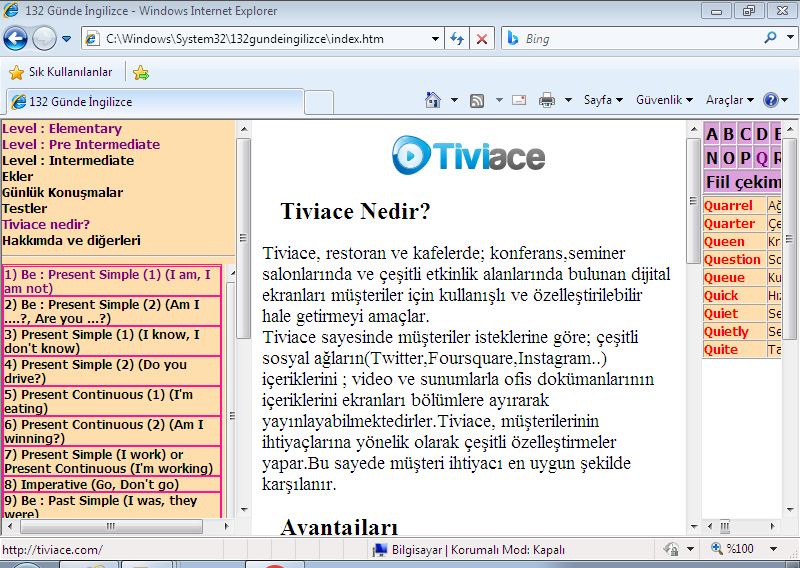Go back using the browser Back arrow
800x568 pixels.
coord(15,39)
